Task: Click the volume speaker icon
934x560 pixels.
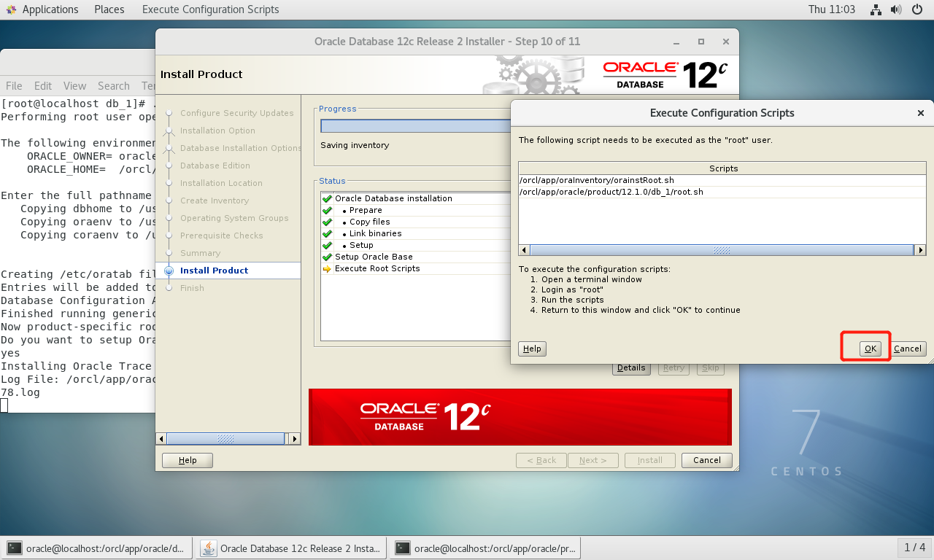Action: point(896,9)
